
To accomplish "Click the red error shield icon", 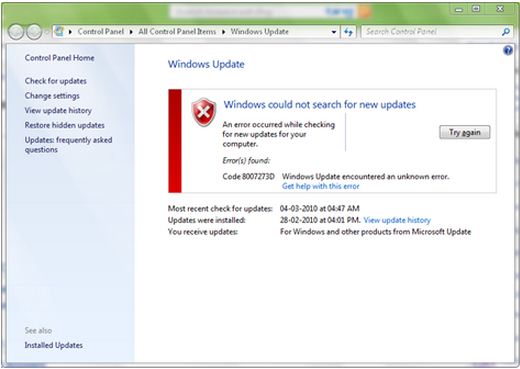I will (203, 112).
